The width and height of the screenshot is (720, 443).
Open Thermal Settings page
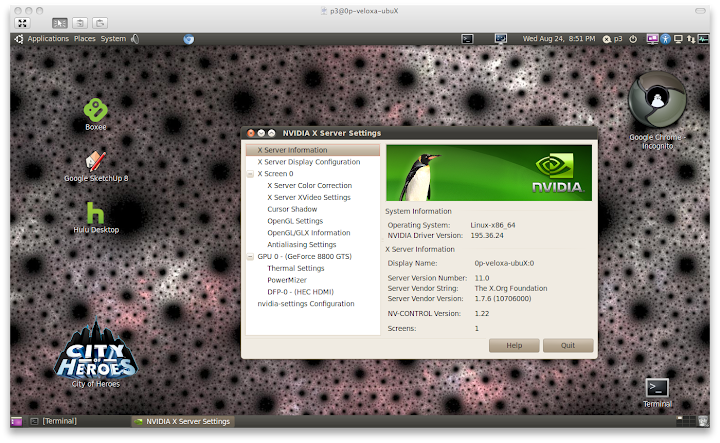pyautogui.click(x=296, y=269)
